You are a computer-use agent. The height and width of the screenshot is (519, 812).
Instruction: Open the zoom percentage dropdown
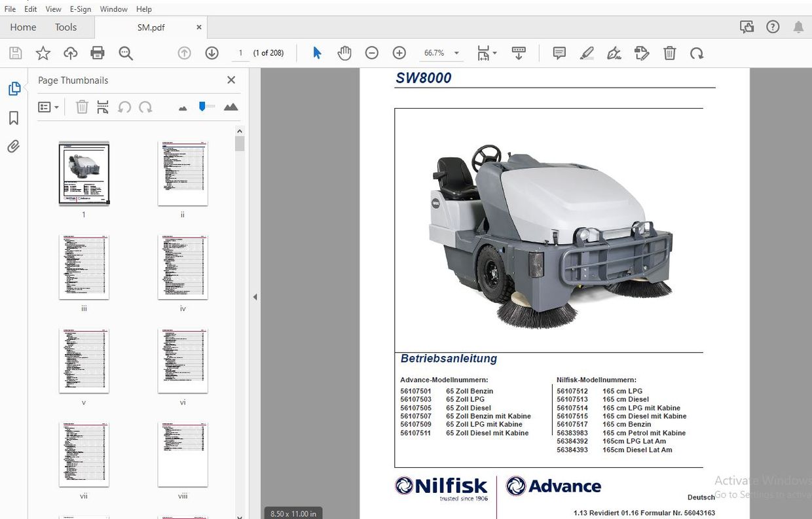point(456,52)
